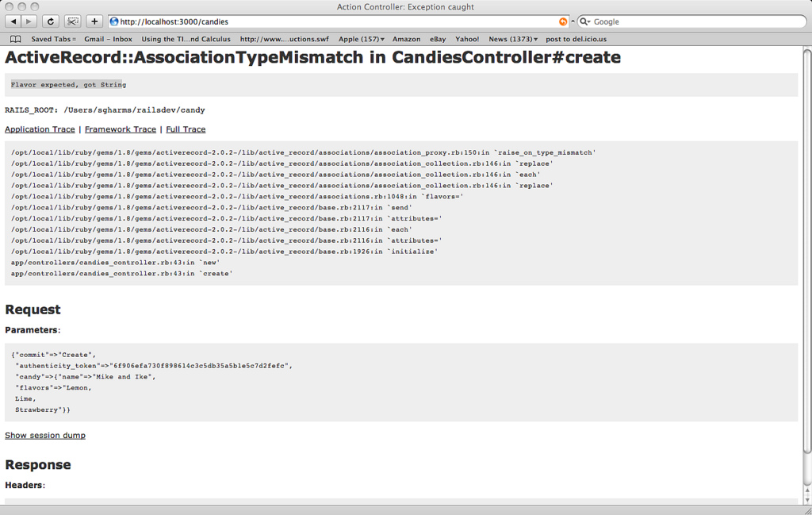The image size is (812, 515).
Task: Show the Framework Trace
Action: point(121,129)
